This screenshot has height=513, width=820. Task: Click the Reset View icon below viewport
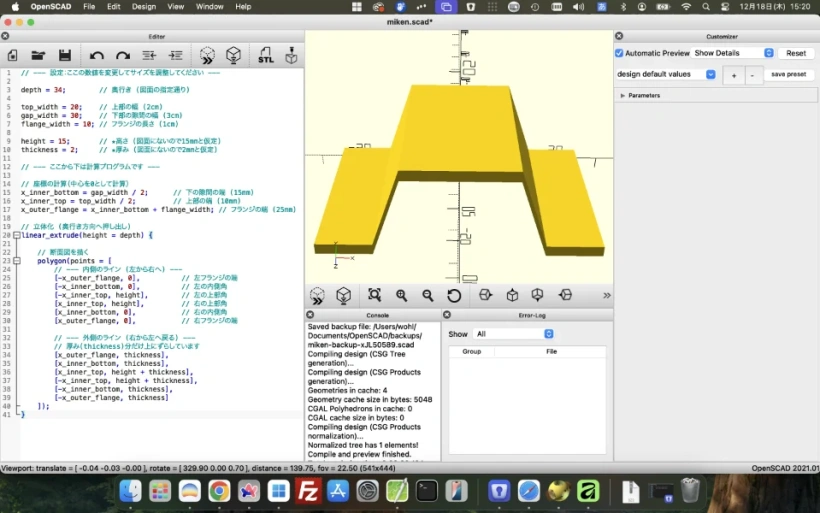coord(454,295)
